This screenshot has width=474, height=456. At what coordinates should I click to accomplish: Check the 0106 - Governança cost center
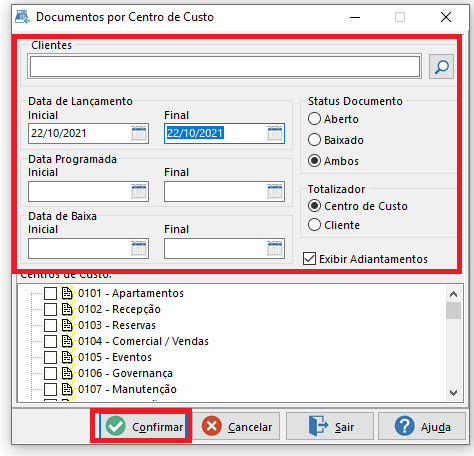tap(50, 373)
